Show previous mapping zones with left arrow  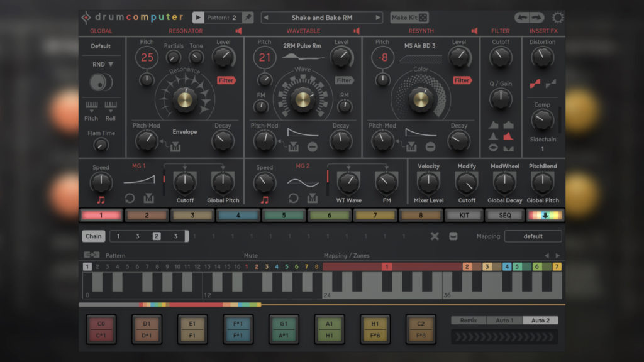tap(547, 255)
